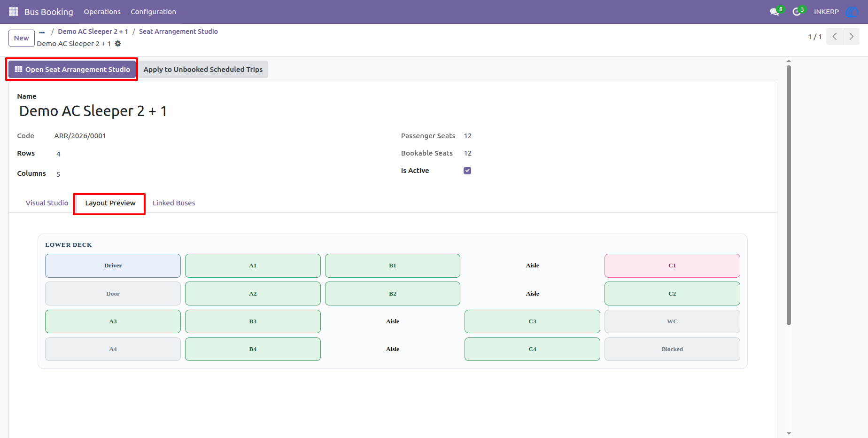Select seat B1 in the layout

pos(393,266)
